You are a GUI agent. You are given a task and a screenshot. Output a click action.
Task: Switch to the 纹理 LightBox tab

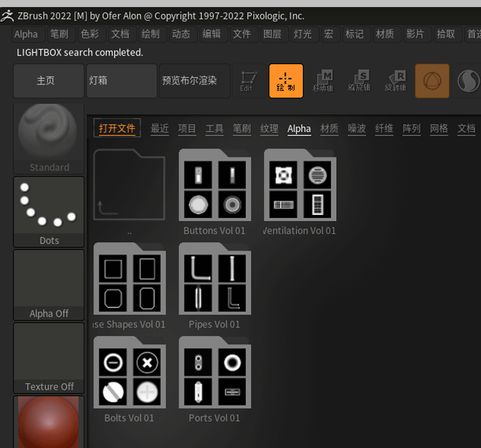click(x=269, y=128)
